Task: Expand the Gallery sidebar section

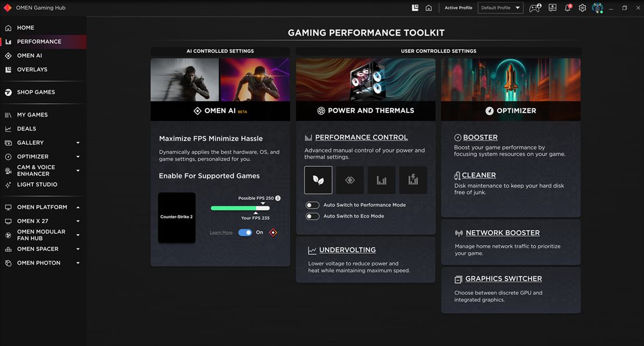Action: (x=78, y=143)
